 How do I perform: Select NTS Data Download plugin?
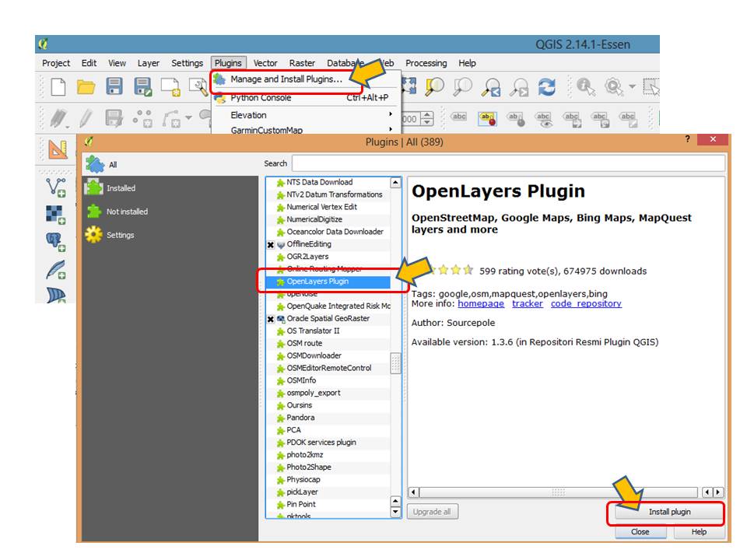pos(328,182)
